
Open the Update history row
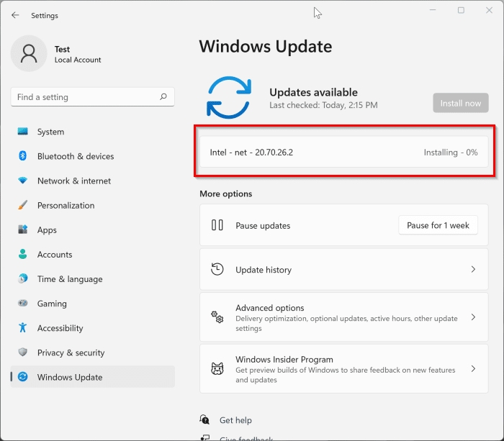(344, 269)
